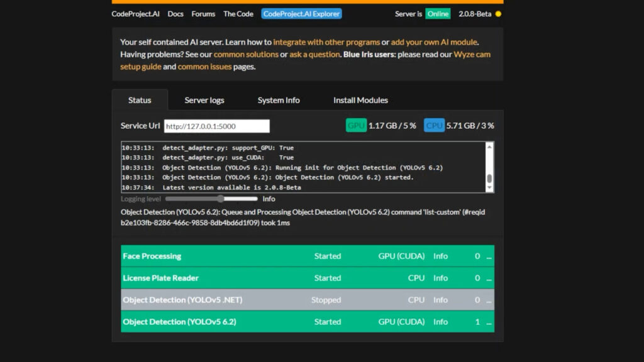Viewport: 644px width, 362px height.
Task: Adjust the Logging level slider
Action: pos(220,199)
